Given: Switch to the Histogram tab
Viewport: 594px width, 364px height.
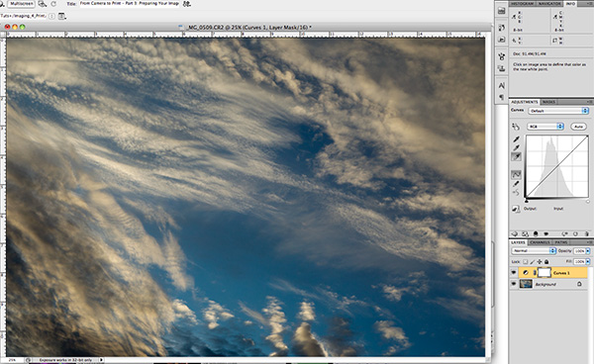Looking at the screenshot, I should pos(522,3).
